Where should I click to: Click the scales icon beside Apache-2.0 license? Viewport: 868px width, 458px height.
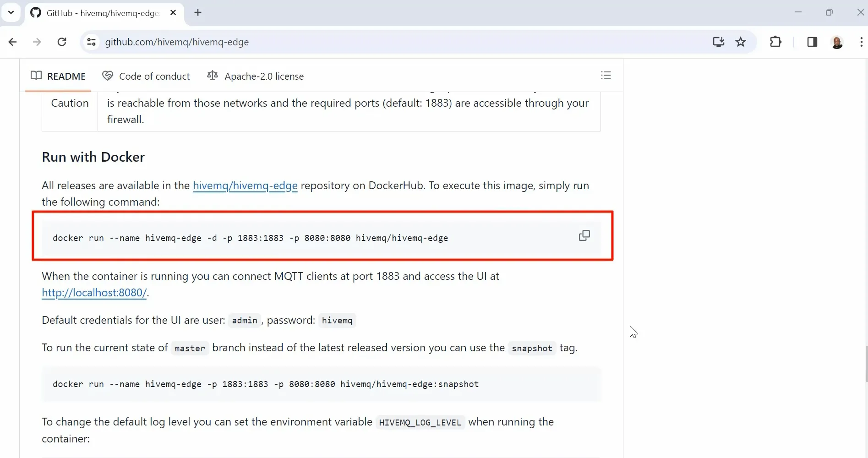[213, 76]
